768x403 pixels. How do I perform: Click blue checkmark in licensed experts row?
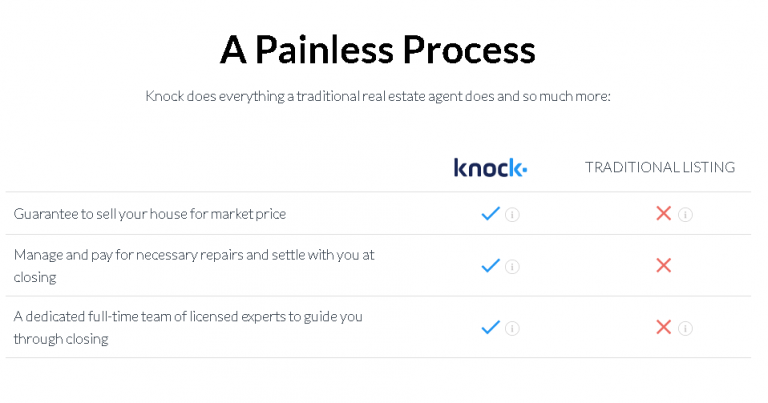[x=490, y=327]
